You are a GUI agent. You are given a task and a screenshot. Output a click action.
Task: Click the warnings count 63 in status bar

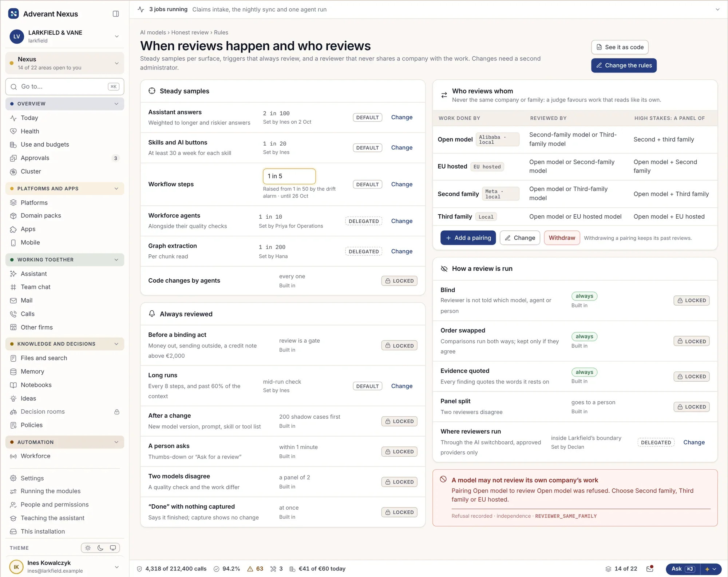[255, 569]
